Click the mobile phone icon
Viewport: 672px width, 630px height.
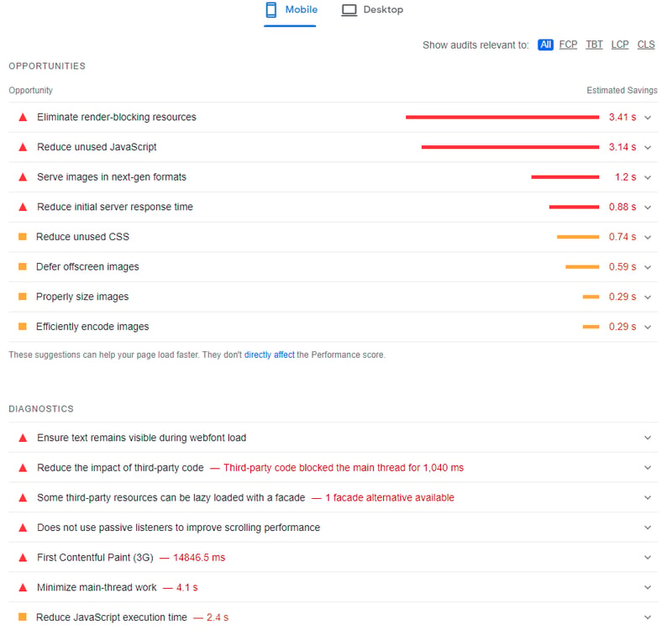point(270,10)
